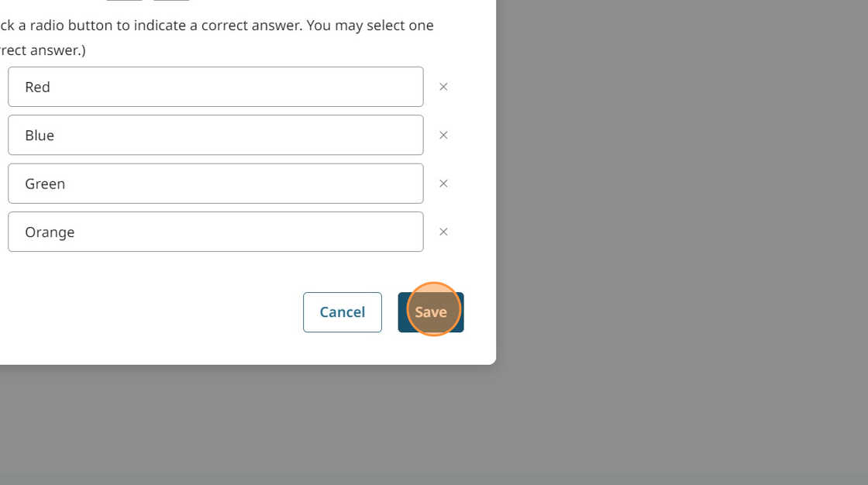The width and height of the screenshot is (868, 485).
Task: Hit the X icon beside Green
Action: click(x=443, y=184)
